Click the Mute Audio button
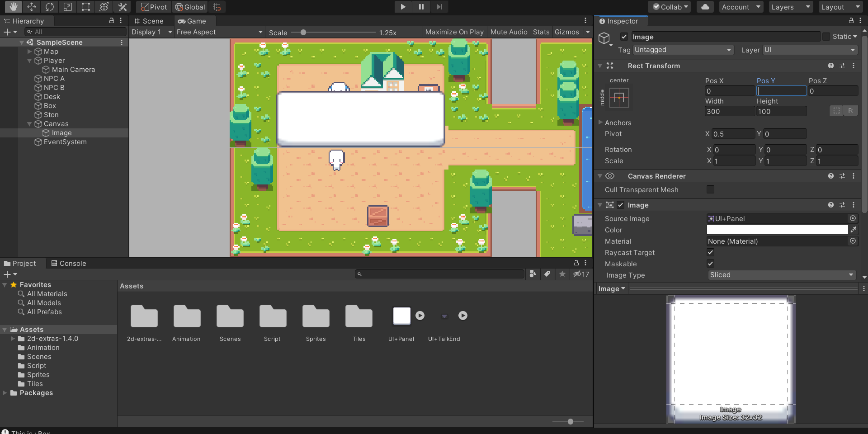 tap(509, 32)
